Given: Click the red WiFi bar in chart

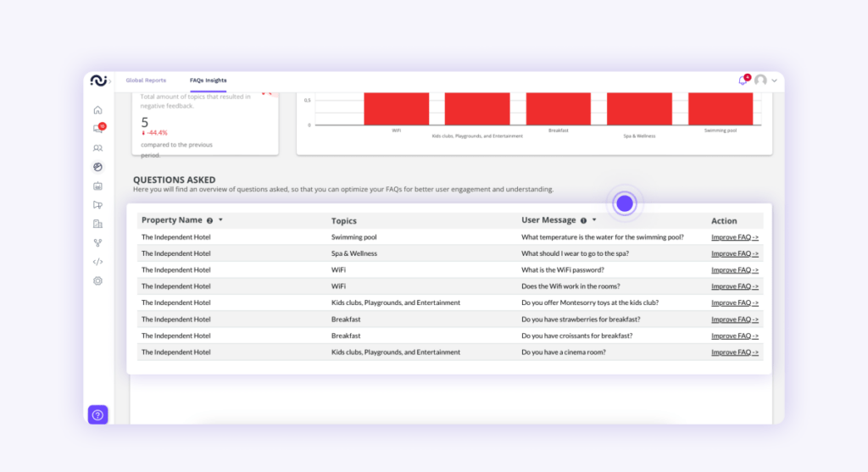Looking at the screenshot, I should tap(396, 108).
